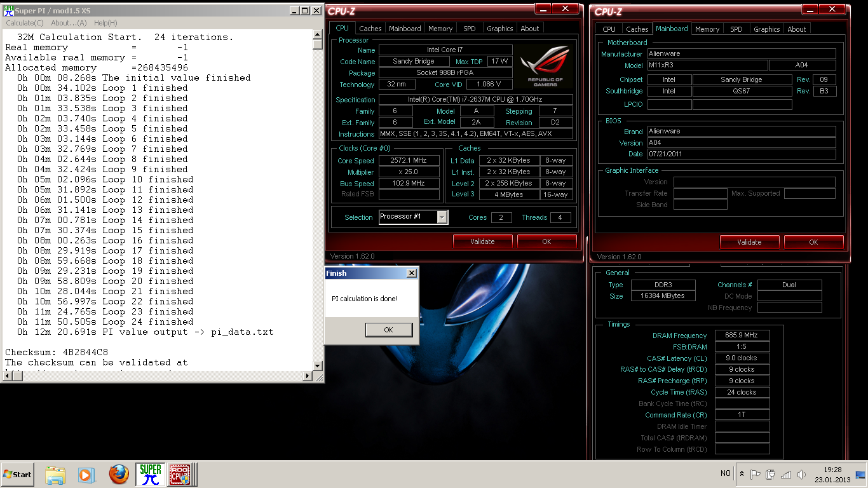Click Core Speed value '2572.1 MHz'

[409, 161]
